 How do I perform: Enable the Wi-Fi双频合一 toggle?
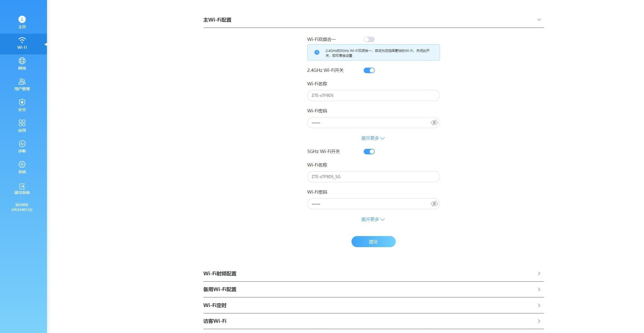[x=369, y=39]
